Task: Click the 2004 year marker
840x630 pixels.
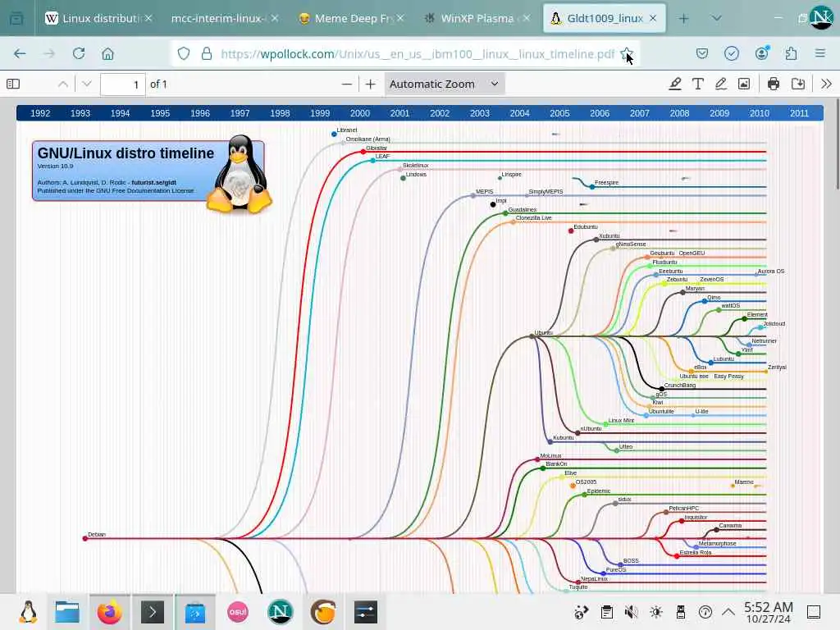Action: [519, 113]
